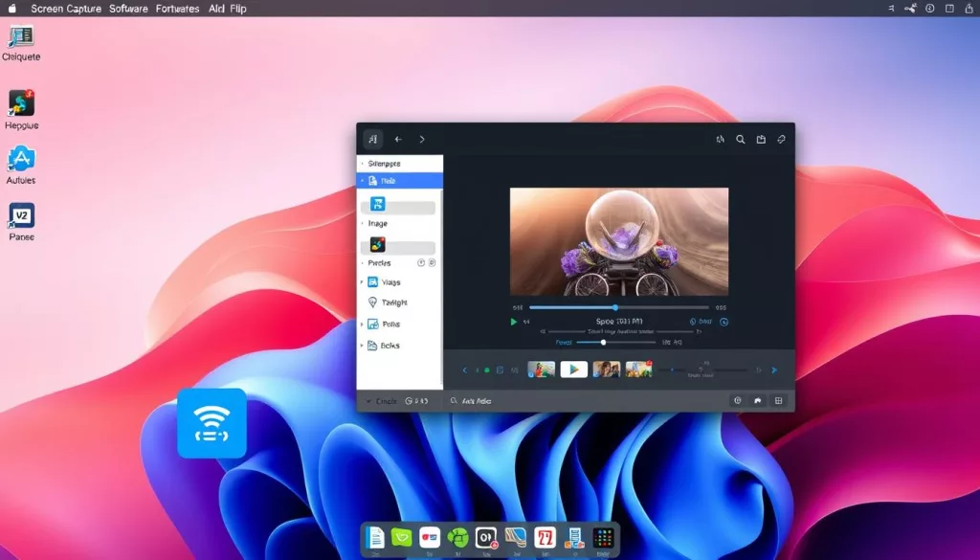The height and width of the screenshot is (560, 980).
Task: Open the Apple menu
Action: (11, 9)
